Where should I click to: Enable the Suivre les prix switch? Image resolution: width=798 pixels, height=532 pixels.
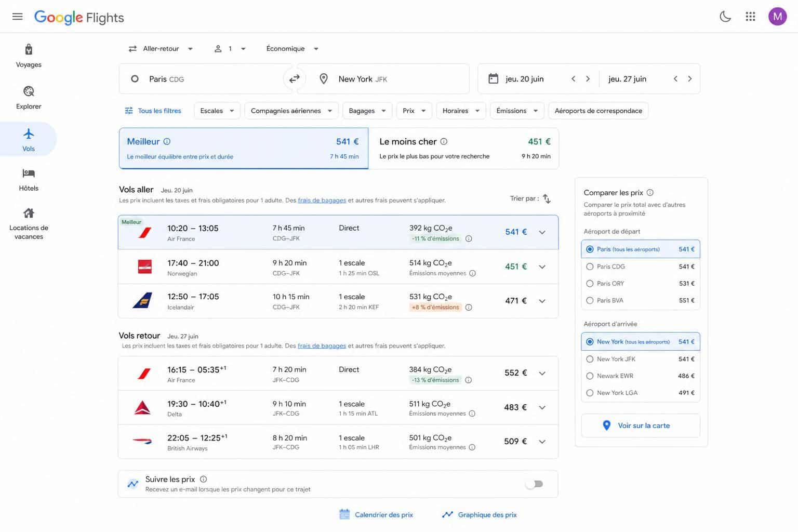pyautogui.click(x=534, y=484)
